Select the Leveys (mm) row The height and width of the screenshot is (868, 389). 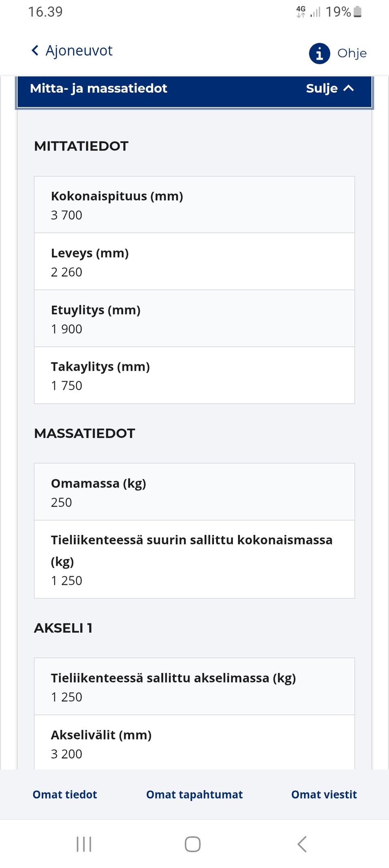pyautogui.click(x=194, y=262)
